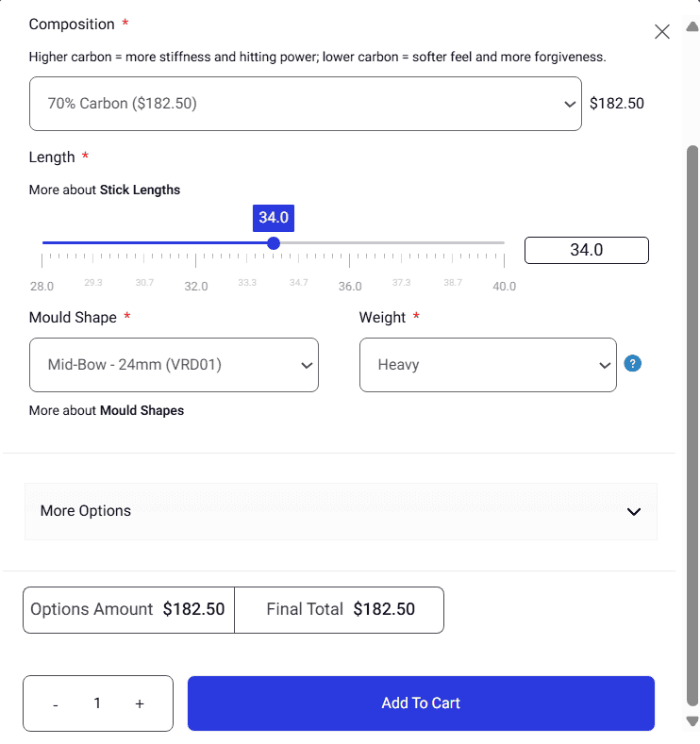Open the Weight dropdown set to Heavy

[x=487, y=365]
